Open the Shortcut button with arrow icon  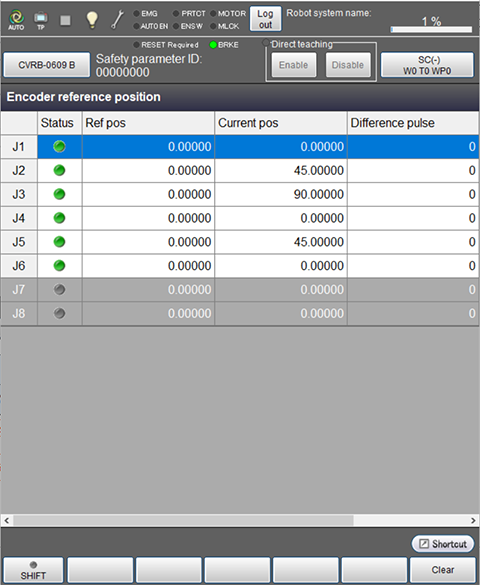click(x=443, y=544)
